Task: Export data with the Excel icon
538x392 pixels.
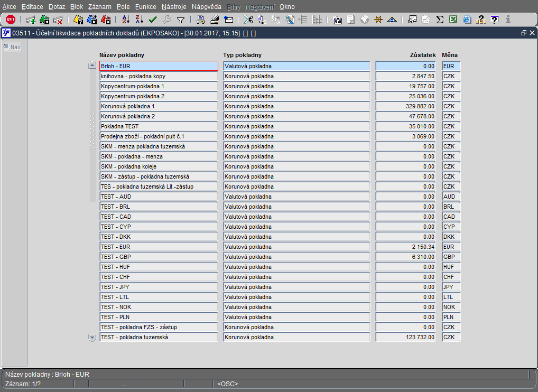Action: click(453, 20)
